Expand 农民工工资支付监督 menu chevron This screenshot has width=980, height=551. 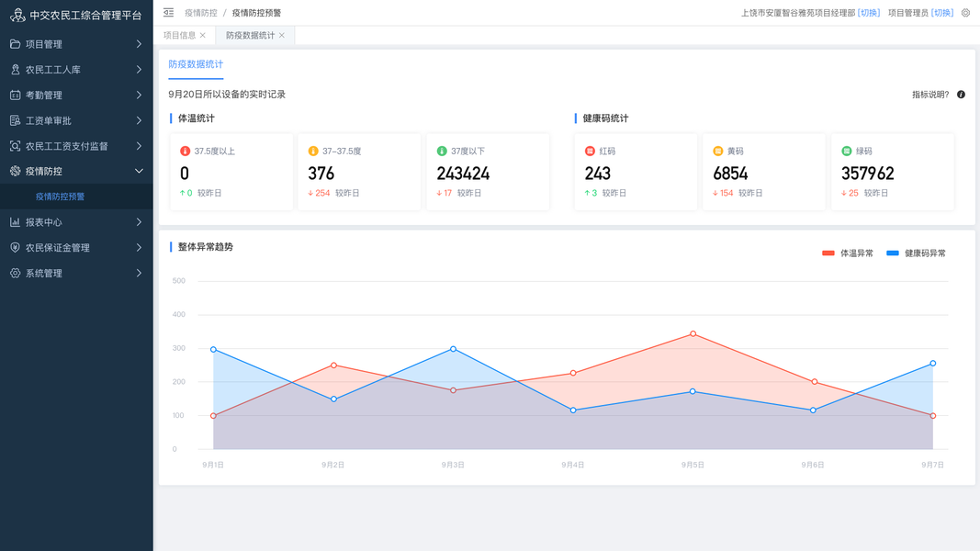(x=139, y=146)
